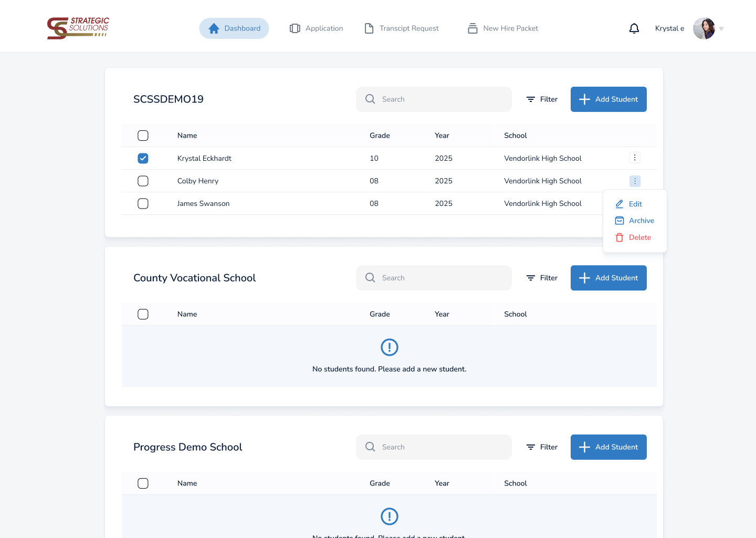
Task: Search students in County Vocational School
Action: click(x=434, y=278)
